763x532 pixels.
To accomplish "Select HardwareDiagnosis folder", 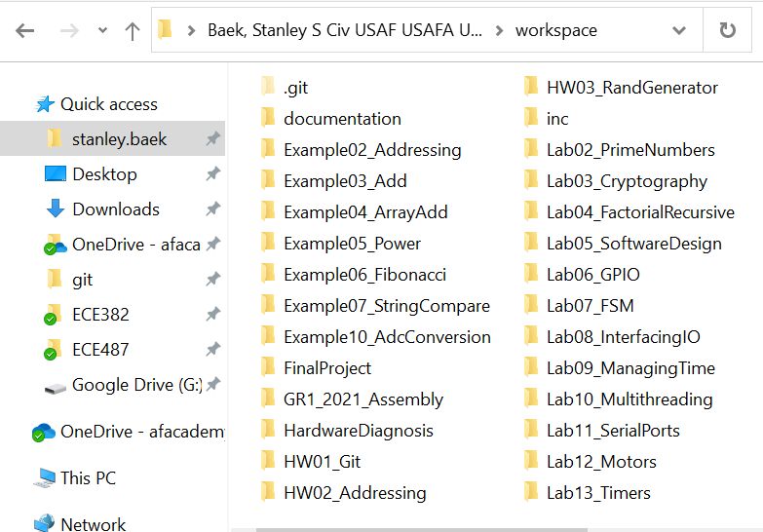I will pyautogui.click(x=347, y=431).
